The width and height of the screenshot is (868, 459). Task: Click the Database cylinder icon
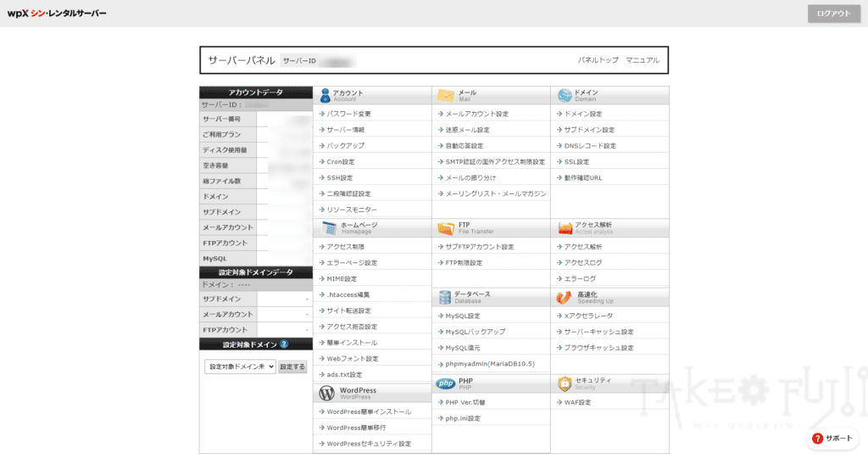pyautogui.click(x=444, y=298)
